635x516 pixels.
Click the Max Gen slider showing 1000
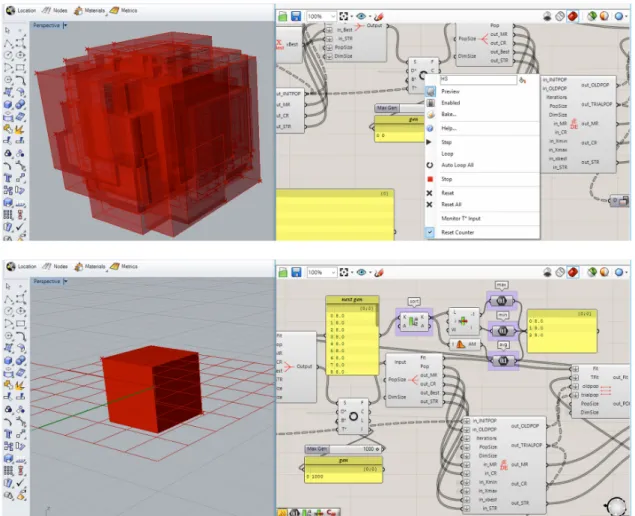[343, 449]
